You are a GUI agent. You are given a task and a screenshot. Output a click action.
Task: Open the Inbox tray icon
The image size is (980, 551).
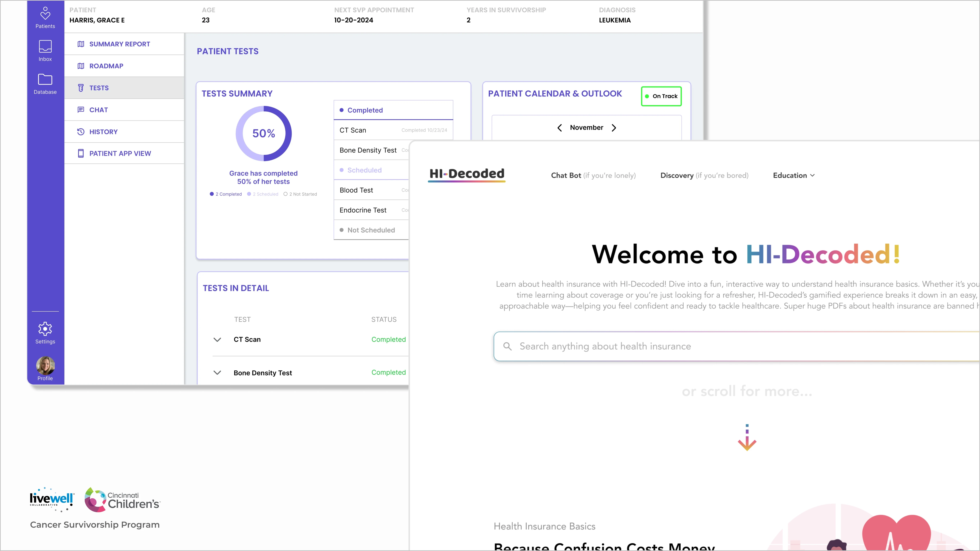45,46
